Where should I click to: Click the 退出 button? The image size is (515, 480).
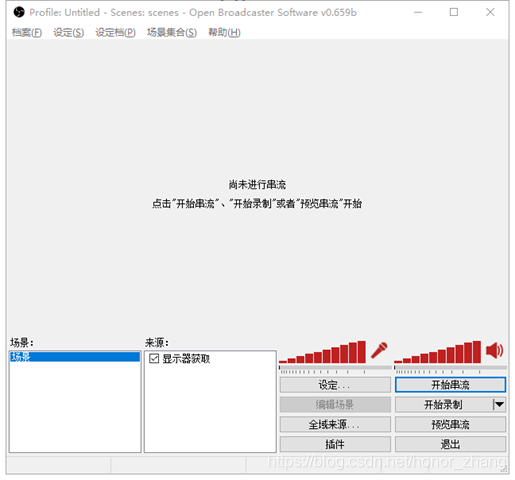450,444
